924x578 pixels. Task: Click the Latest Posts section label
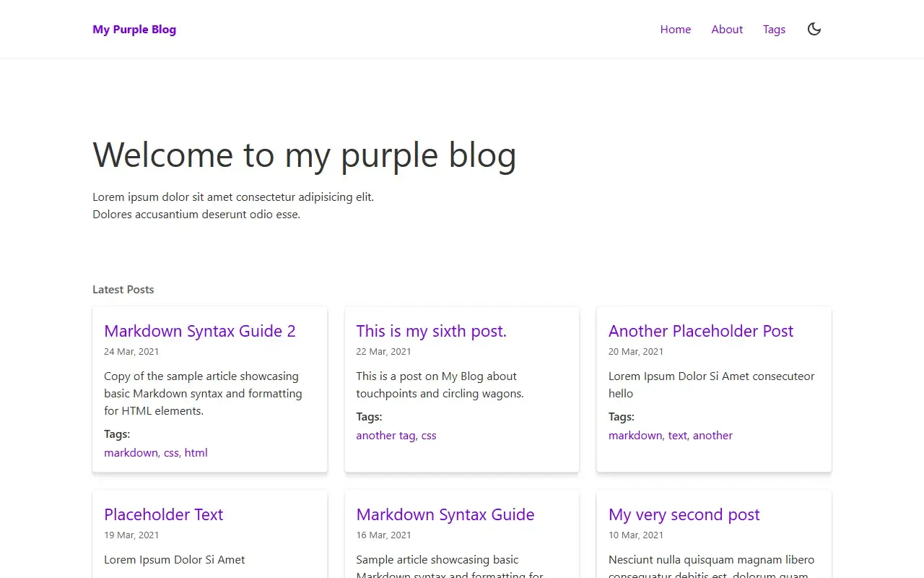point(123,290)
